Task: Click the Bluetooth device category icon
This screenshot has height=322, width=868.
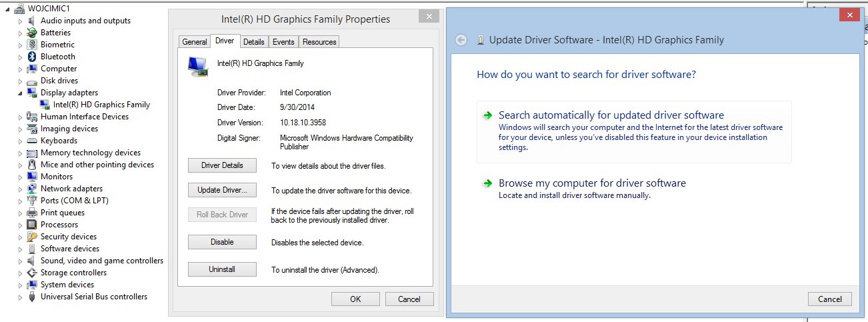Action: [31, 57]
